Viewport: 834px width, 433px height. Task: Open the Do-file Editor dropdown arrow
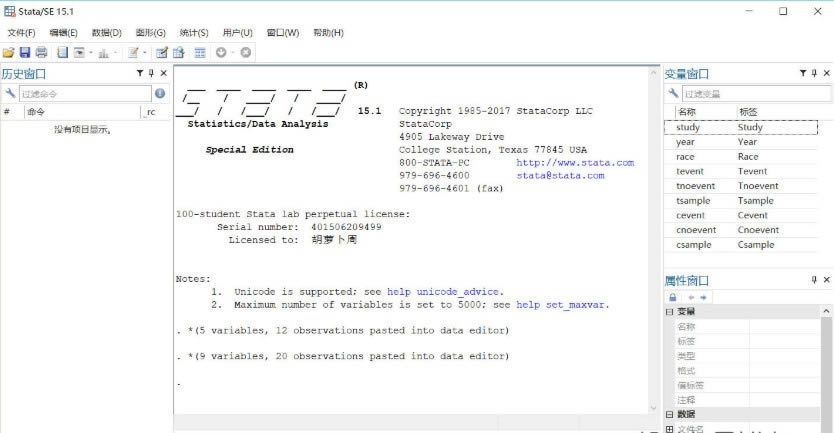point(145,53)
